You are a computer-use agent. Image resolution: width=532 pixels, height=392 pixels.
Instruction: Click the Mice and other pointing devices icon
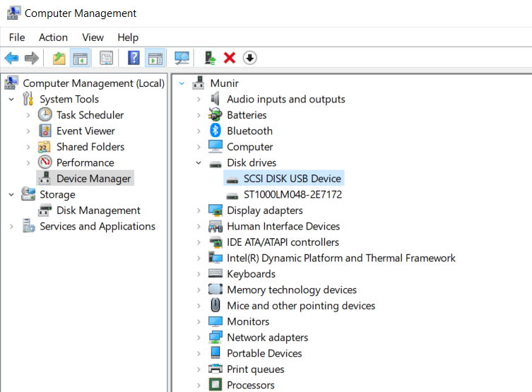[215, 305]
